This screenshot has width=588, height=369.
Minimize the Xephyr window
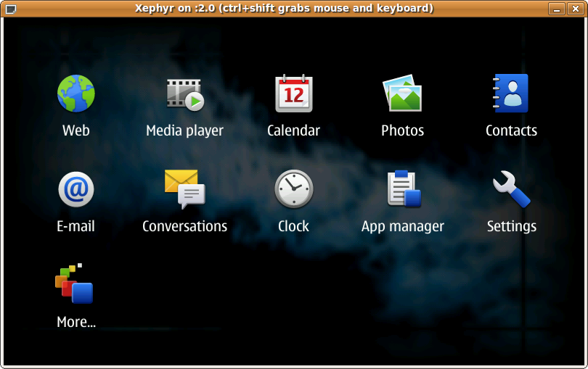557,9
